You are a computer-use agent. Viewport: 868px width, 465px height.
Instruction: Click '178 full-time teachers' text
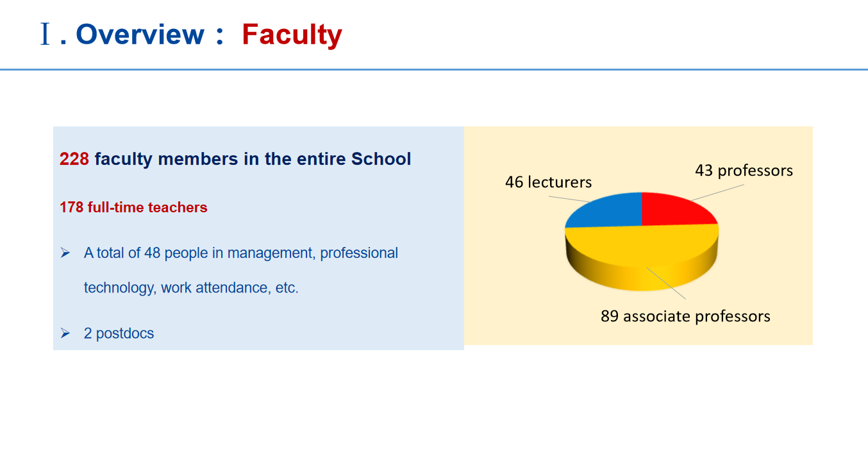pos(133,208)
